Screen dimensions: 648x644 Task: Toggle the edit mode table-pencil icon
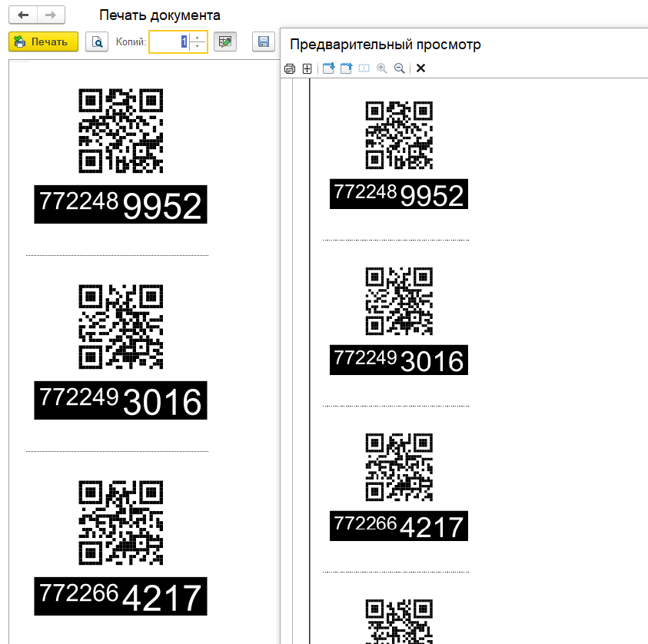224,41
